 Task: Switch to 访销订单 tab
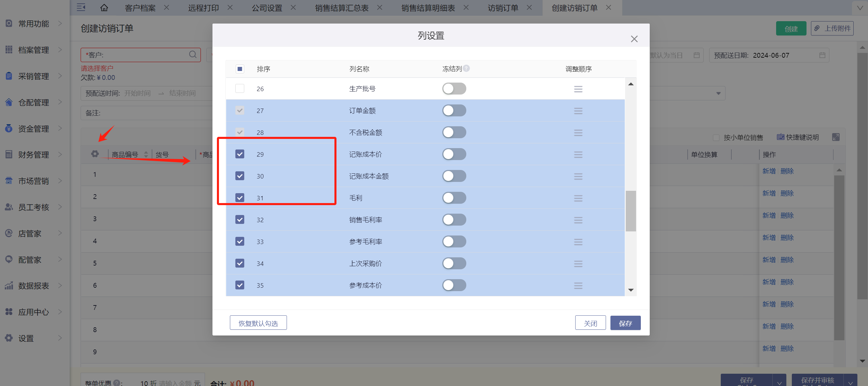click(503, 8)
